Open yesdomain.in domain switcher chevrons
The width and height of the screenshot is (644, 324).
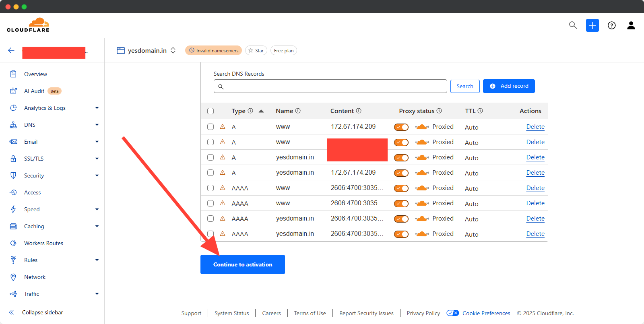click(173, 50)
